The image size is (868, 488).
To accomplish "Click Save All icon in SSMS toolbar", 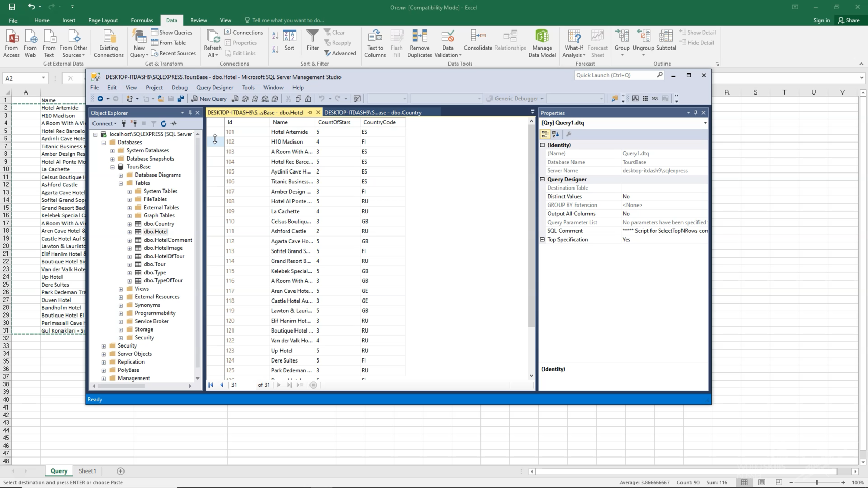I will coord(181,99).
